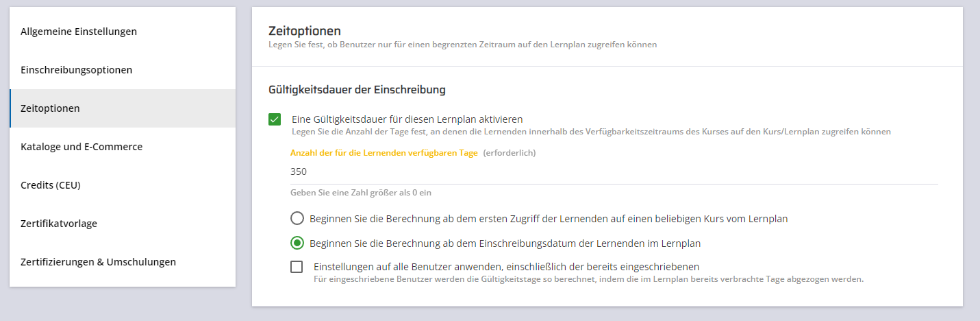
Task: Click hint Geben Sie eine Zahl größer als 0 ein
Action: 361,193
